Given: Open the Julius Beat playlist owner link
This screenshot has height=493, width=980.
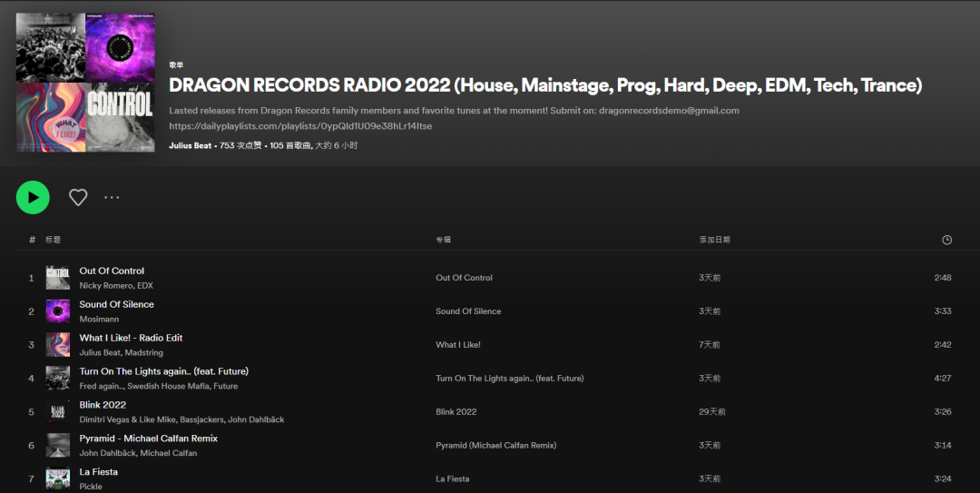Looking at the screenshot, I should [x=190, y=145].
